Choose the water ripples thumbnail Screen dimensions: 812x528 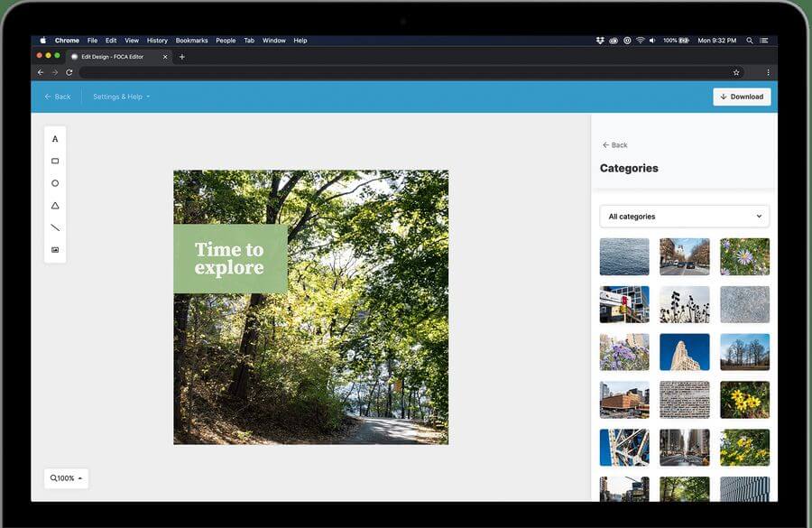click(624, 256)
